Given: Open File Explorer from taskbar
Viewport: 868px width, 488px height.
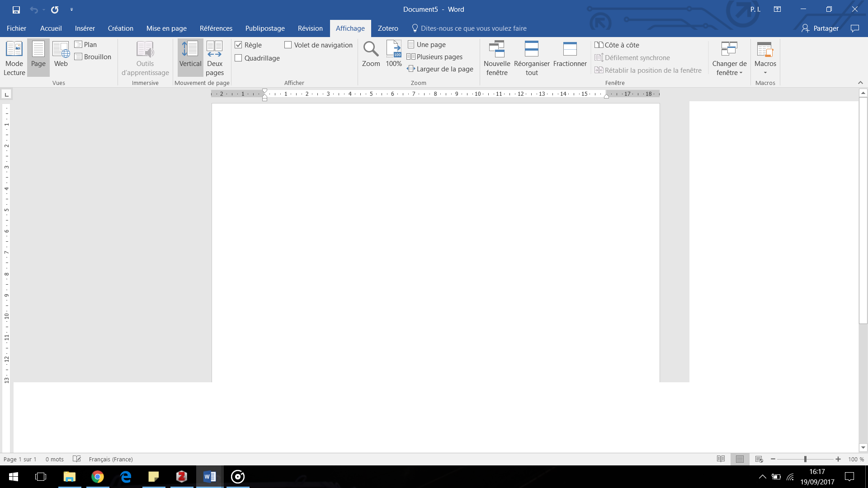Looking at the screenshot, I should (x=70, y=476).
